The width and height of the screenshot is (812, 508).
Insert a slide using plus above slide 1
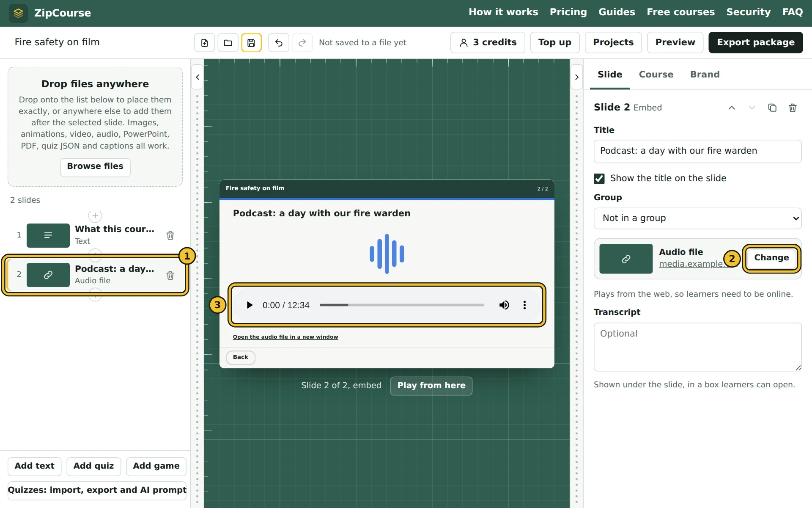tap(95, 216)
